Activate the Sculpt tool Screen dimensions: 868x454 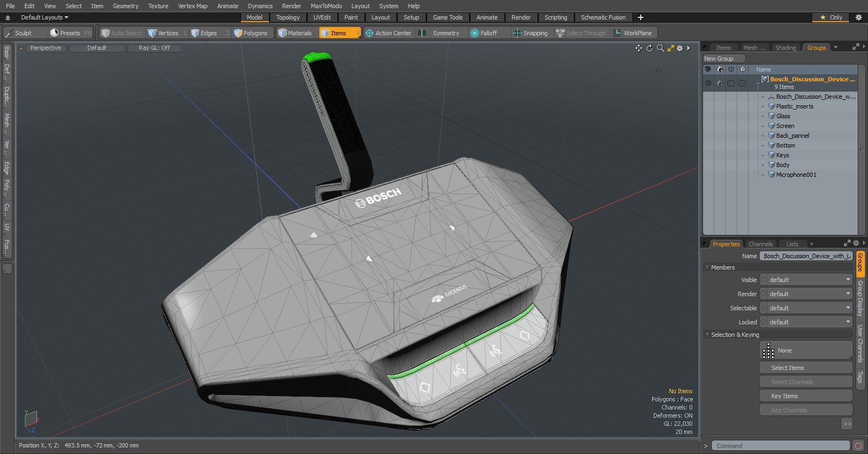[24, 33]
